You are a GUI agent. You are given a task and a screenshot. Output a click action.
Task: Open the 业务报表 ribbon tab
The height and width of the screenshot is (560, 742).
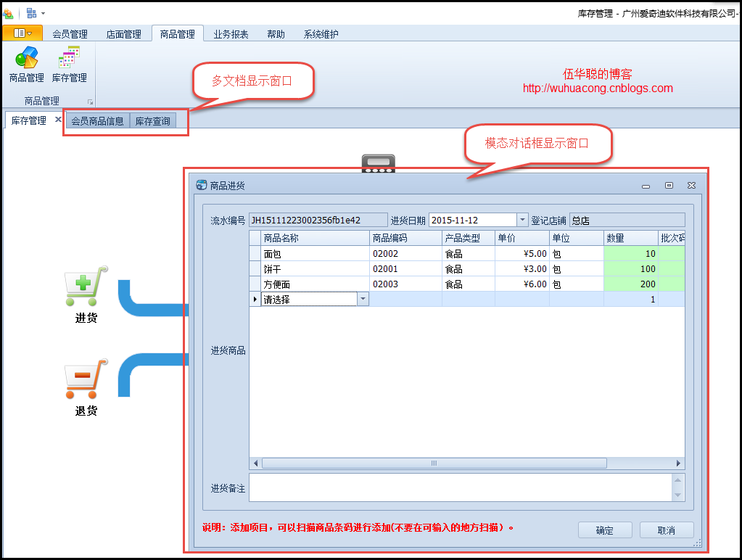tap(231, 34)
